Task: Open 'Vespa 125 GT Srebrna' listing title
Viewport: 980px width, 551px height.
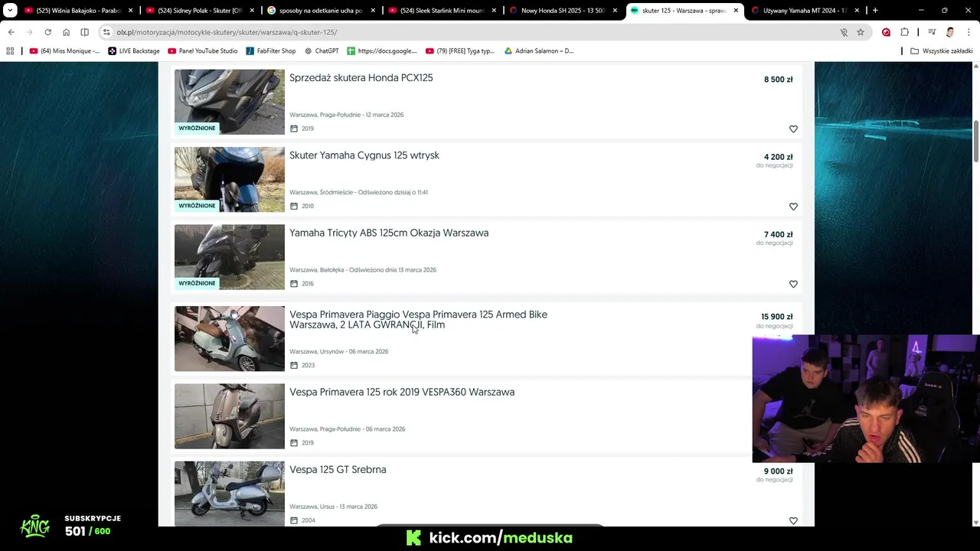Action: tap(338, 470)
